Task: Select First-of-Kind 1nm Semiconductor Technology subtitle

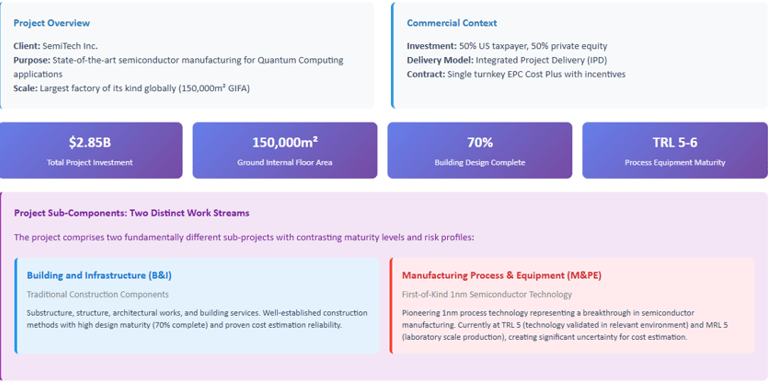Action: point(486,294)
